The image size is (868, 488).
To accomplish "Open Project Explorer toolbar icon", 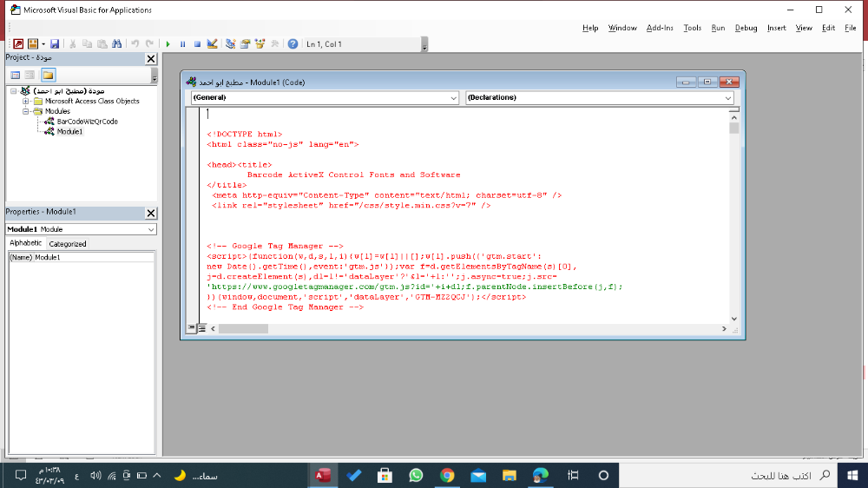I will pyautogui.click(x=230, y=43).
